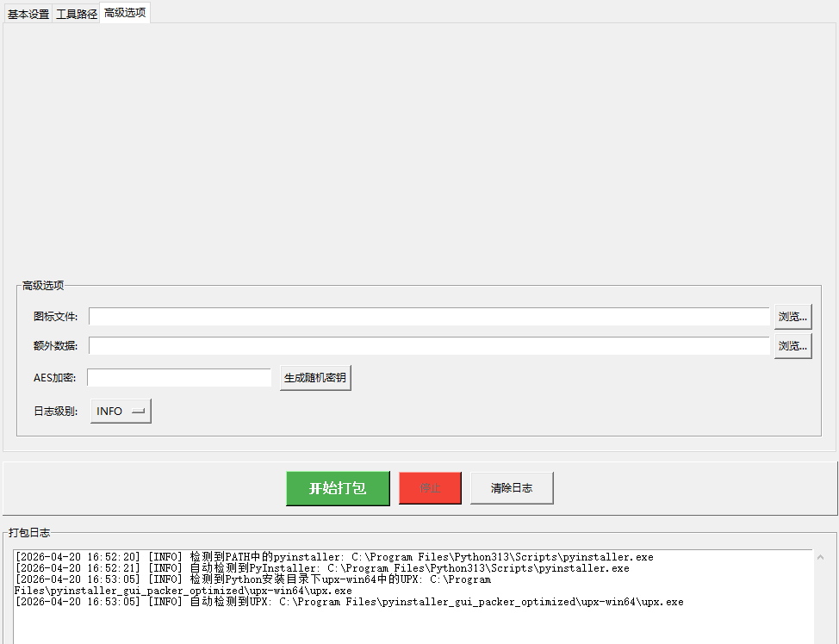839x644 pixels.
Task: Click the last log line 自动检测到UPX
Action: (x=349, y=602)
